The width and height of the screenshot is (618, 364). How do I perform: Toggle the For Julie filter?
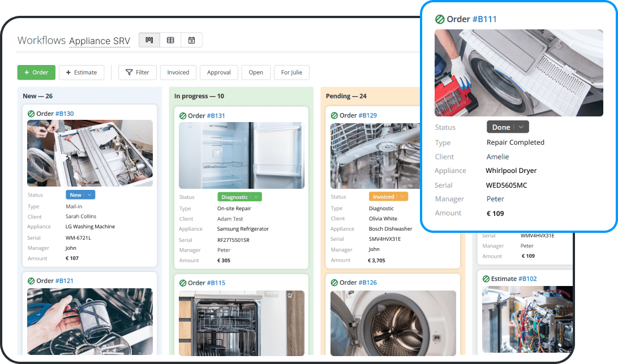pos(291,72)
